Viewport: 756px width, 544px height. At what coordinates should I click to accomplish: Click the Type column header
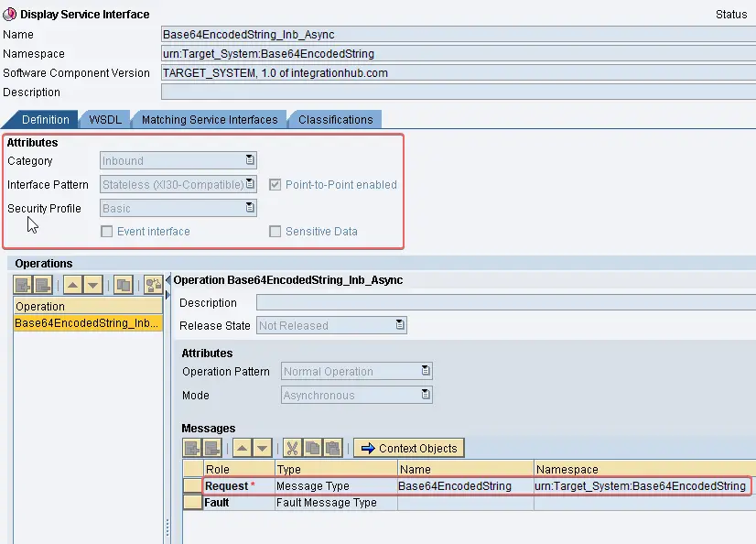click(336, 469)
